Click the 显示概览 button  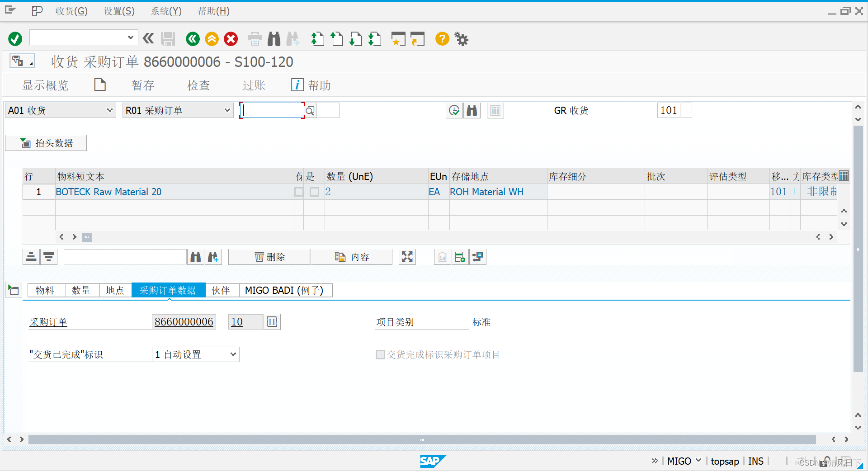(x=45, y=85)
